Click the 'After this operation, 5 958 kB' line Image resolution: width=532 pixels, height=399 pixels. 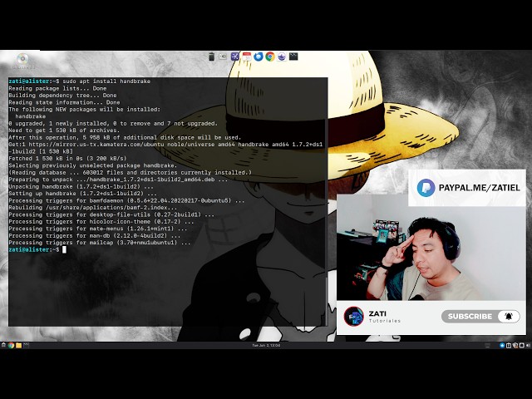[x=125, y=137]
